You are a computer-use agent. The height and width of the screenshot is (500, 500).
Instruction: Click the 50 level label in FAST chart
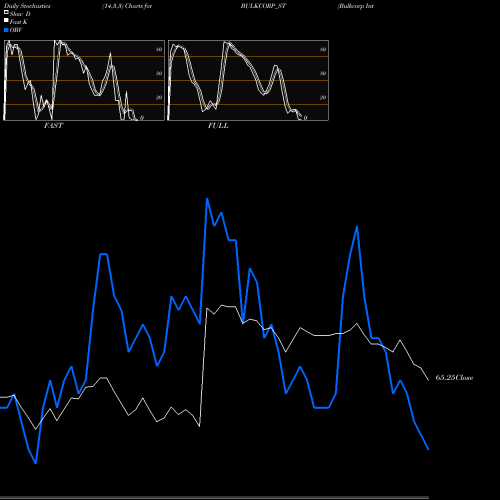pos(159,73)
